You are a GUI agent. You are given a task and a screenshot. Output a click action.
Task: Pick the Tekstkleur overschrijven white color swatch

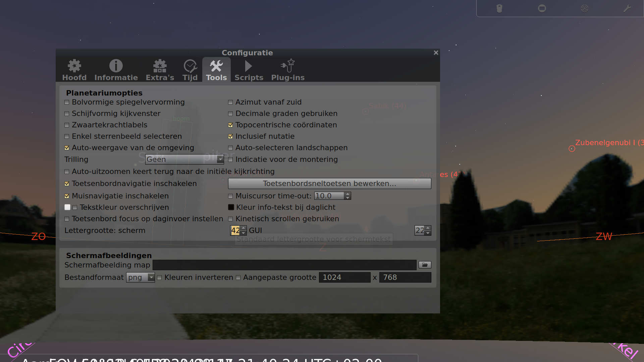[x=67, y=207]
